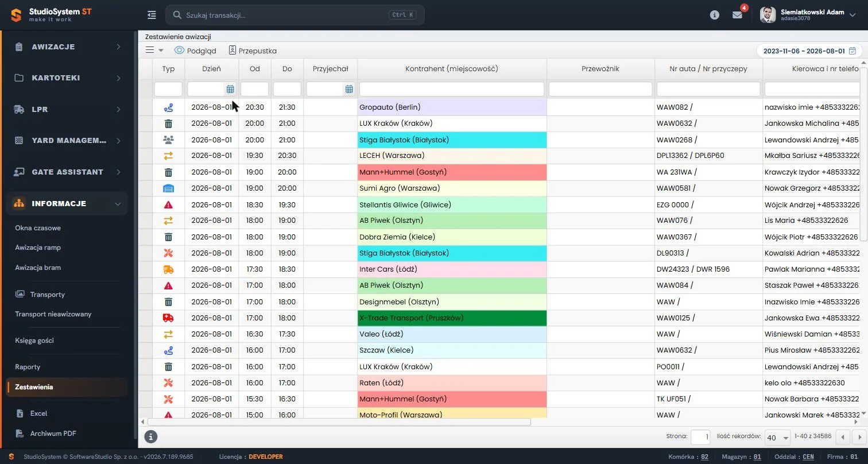Focus the Kontrahent column filter field
Viewport: 868px width, 464px height.
(452, 89)
